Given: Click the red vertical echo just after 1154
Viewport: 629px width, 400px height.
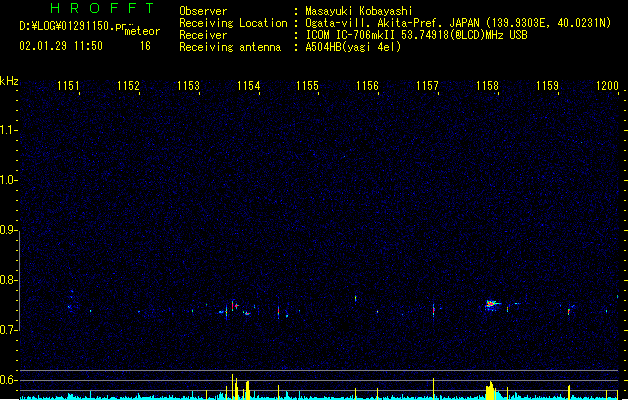Looking at the screenshot, I should [278, 311].
